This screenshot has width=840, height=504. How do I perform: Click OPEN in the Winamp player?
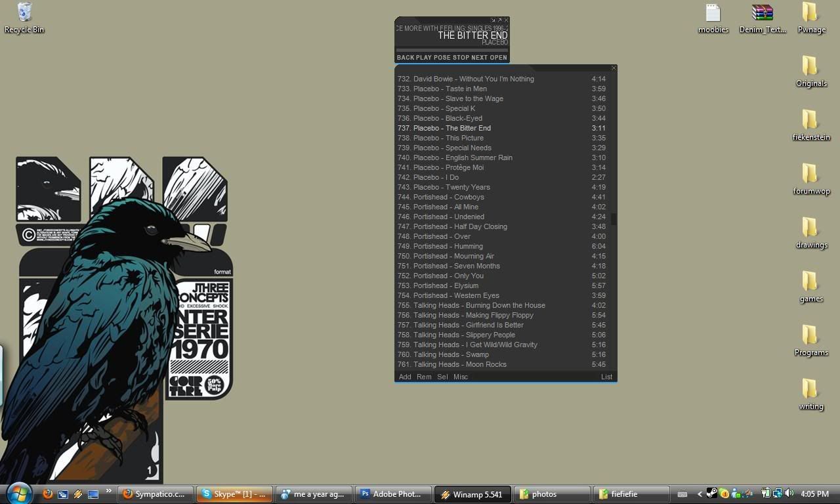499,57
